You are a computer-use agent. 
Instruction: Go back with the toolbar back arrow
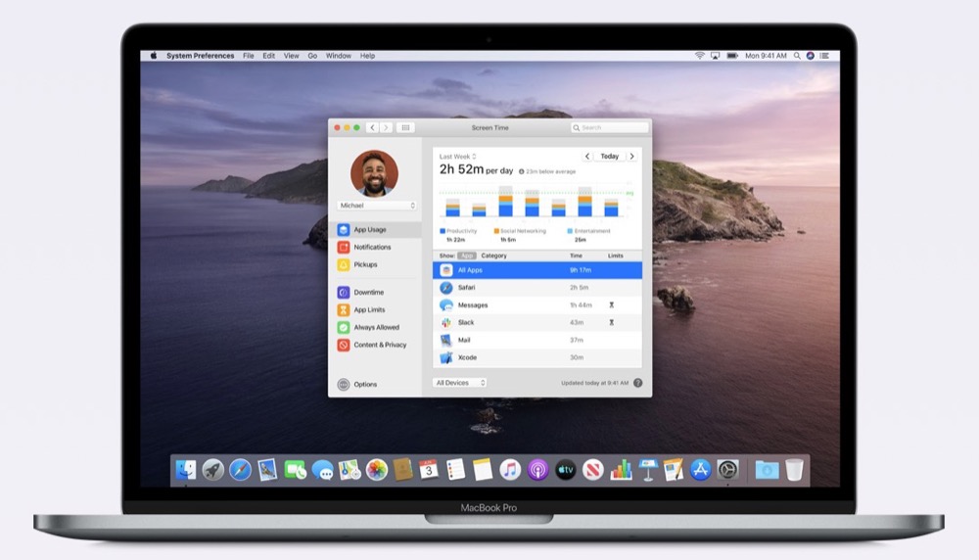coord(373,127)
